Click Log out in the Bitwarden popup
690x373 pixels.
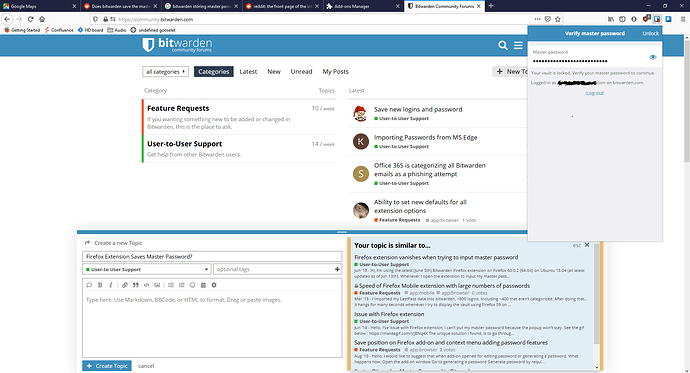595,93
